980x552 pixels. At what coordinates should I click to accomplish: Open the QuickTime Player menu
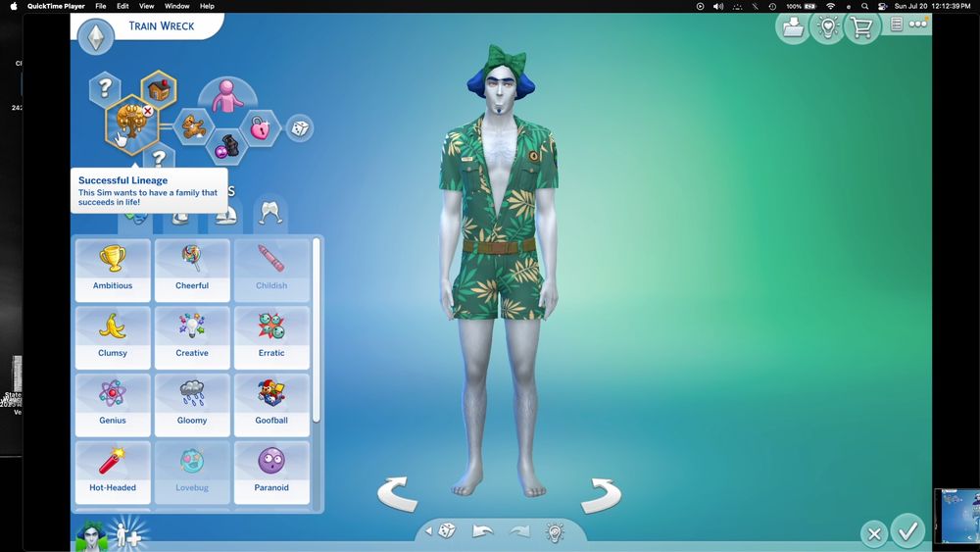(x=56, y=6)
